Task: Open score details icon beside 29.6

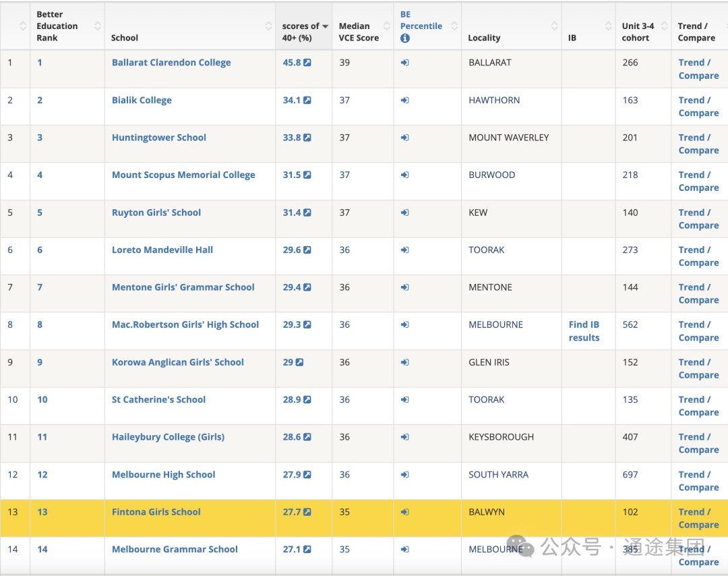Action: coord(307,250)
